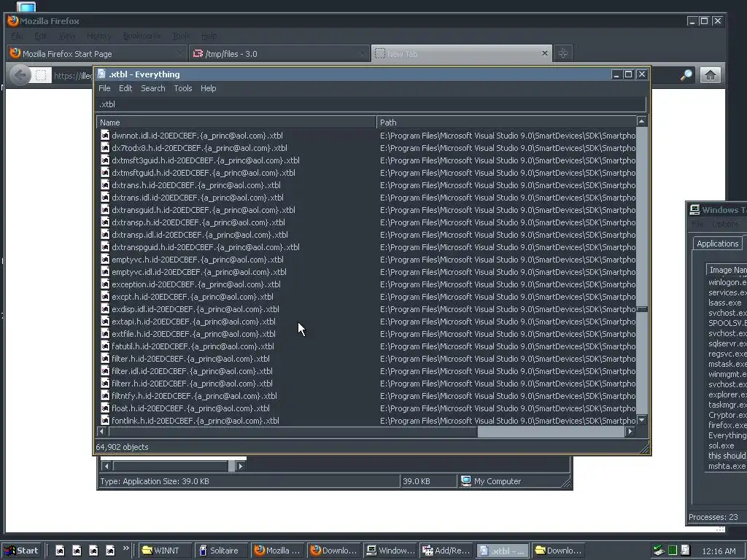Select extfile.h.id-20EDCBEF file name
747x560 pixels.
193,334
